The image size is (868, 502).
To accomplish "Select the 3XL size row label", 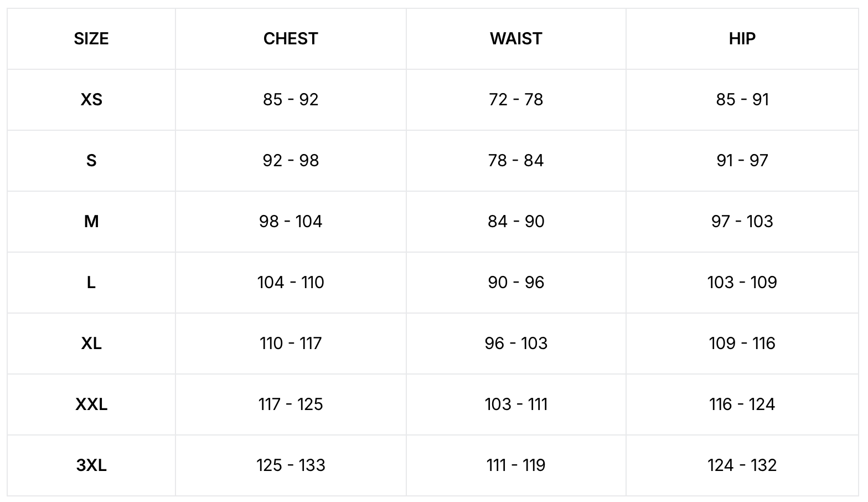I will tap(91, 465).
